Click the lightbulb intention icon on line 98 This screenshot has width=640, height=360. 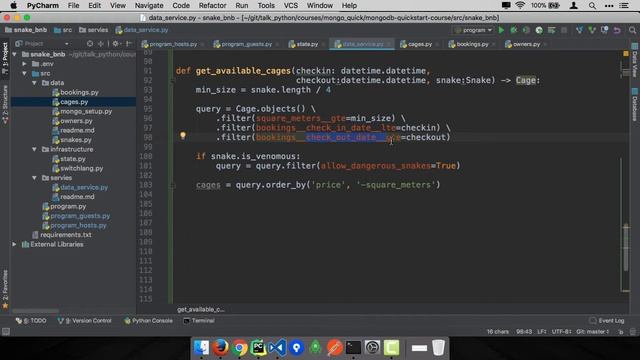pyautogui.click(x=183, y=136)
